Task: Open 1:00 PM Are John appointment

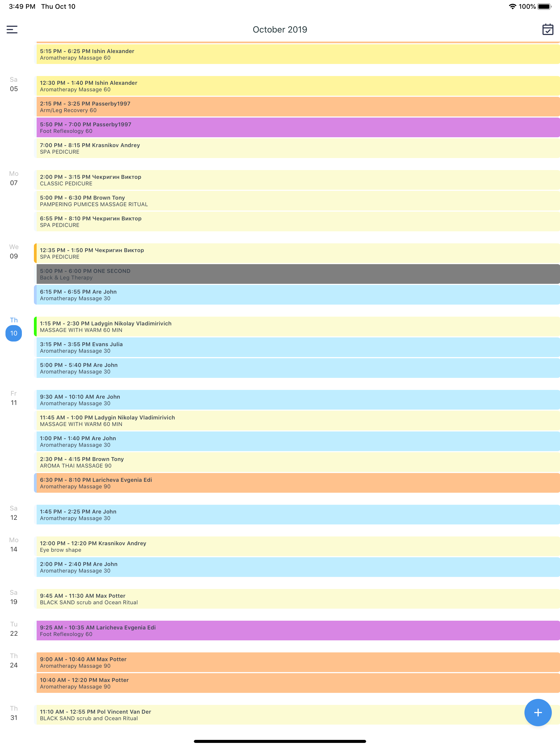Action: pyautogui.click(x=297, y=441)
